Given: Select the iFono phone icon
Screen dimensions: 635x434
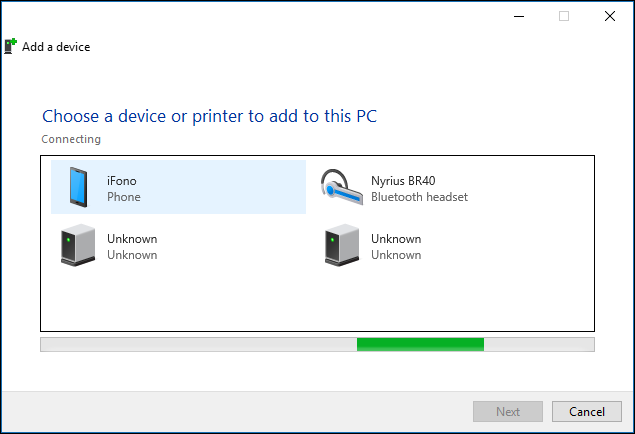Looking at the screenshot, I should coord(77,187).
